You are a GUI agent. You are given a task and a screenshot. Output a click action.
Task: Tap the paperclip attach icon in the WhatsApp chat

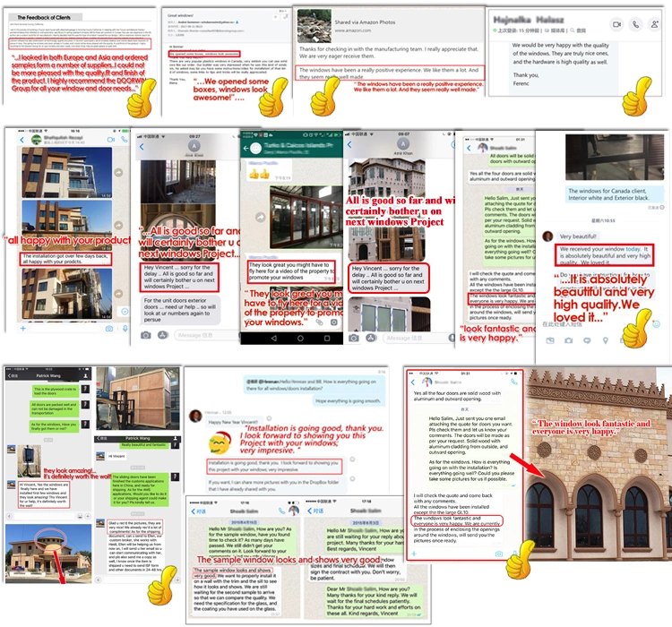pyautogui.click(x=320, y=322)
